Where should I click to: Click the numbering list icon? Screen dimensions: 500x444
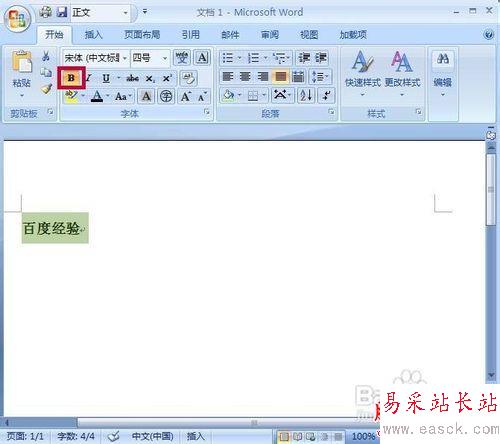254,58
